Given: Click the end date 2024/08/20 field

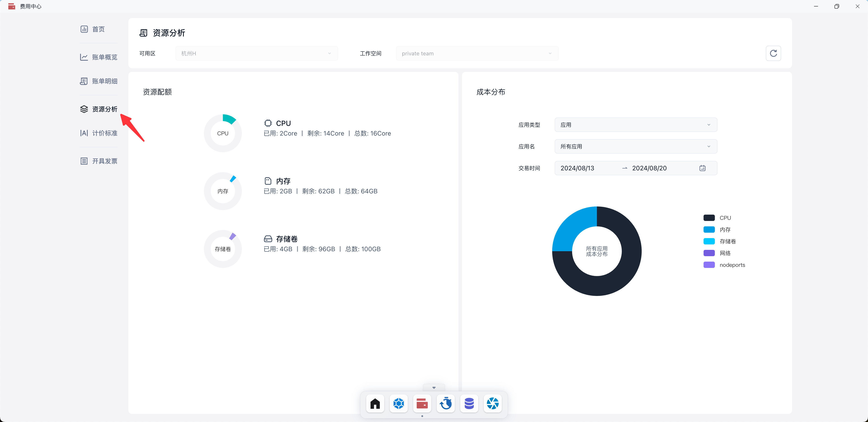Looking at the screenshot, I should coord(649,168).
